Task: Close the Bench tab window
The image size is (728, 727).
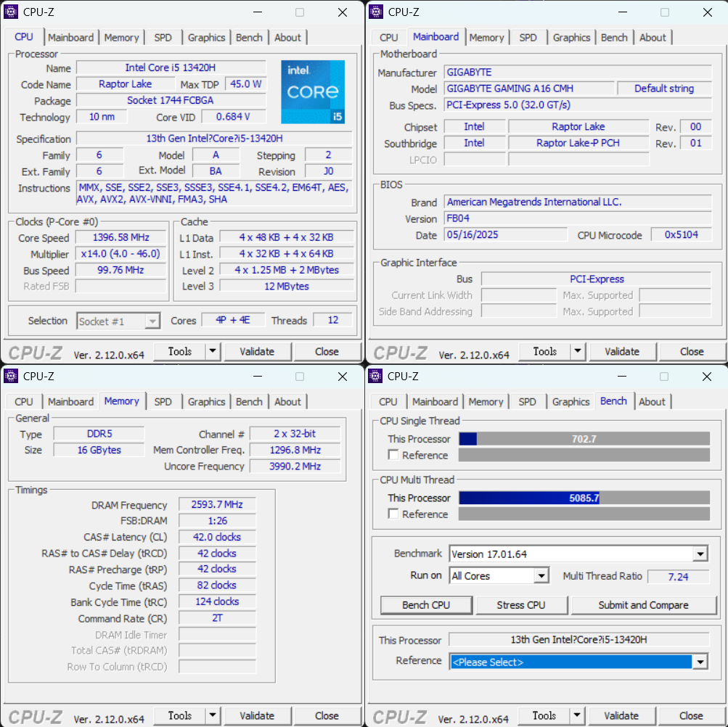Action: pos(706,377)
